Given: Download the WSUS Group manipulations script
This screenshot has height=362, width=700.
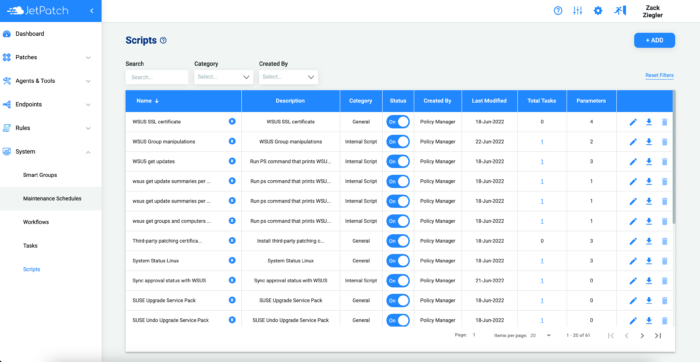Looking at the screenshot, I should click(649, 141).
